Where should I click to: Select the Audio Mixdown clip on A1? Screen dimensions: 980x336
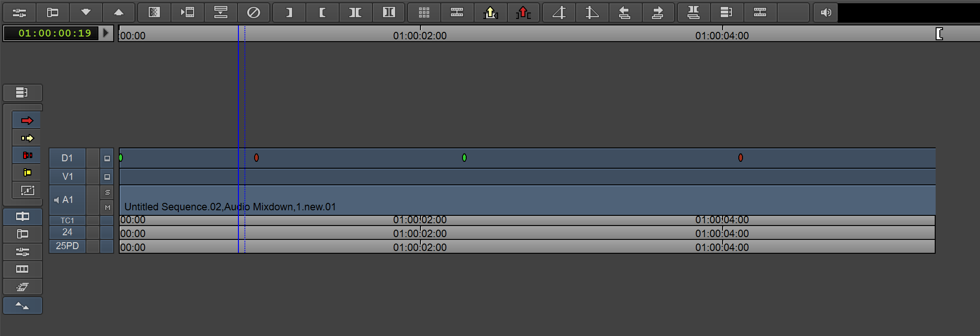click(527, 200)
